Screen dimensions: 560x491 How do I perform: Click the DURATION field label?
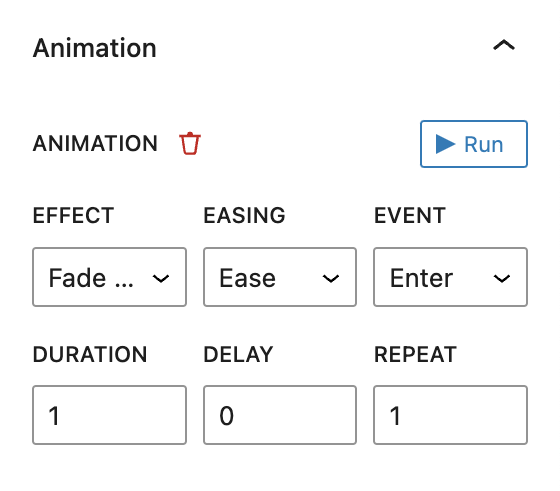[x=90, y=354]
